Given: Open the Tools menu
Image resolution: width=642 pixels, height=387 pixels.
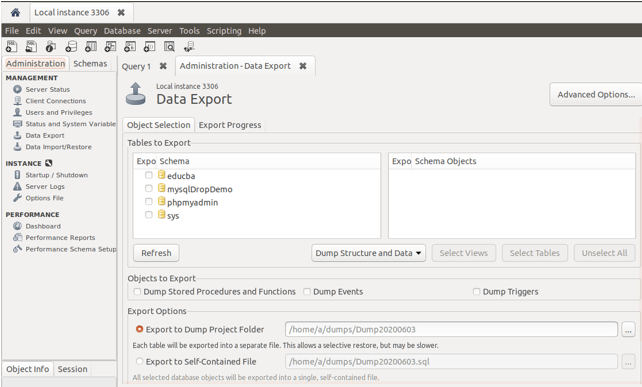Looking at the screenshot, I should click(189, 31).
